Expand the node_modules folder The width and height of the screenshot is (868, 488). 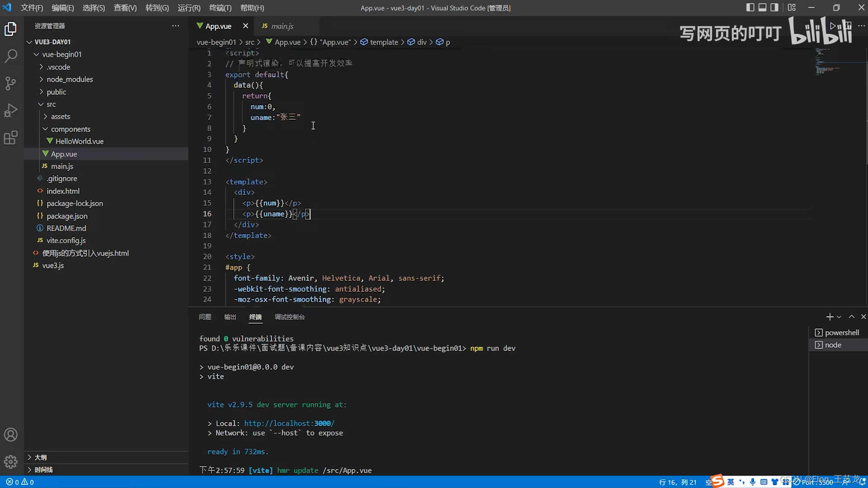pos(70,79)
